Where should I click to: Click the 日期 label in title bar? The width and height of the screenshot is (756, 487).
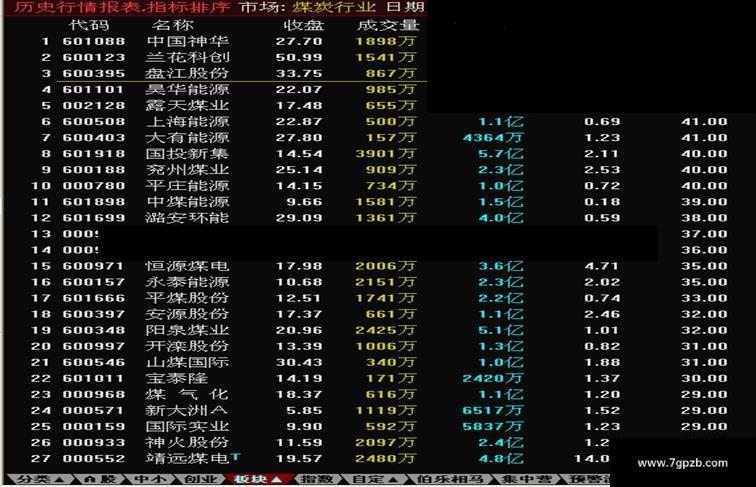click(405, 7)
